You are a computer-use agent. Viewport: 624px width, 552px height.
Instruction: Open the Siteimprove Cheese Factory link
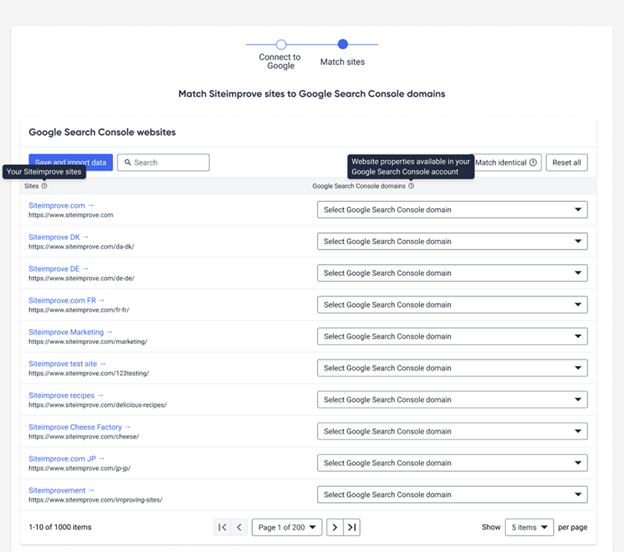[80, 427]
